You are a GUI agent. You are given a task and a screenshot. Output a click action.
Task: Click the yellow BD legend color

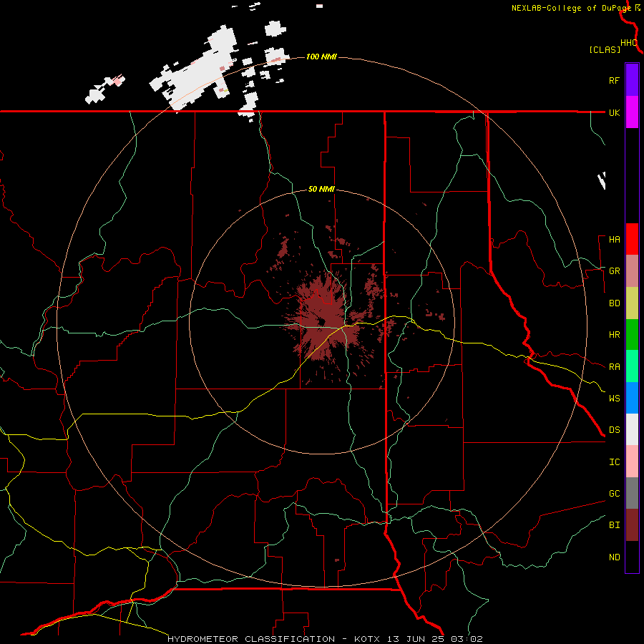pos(632,303)
